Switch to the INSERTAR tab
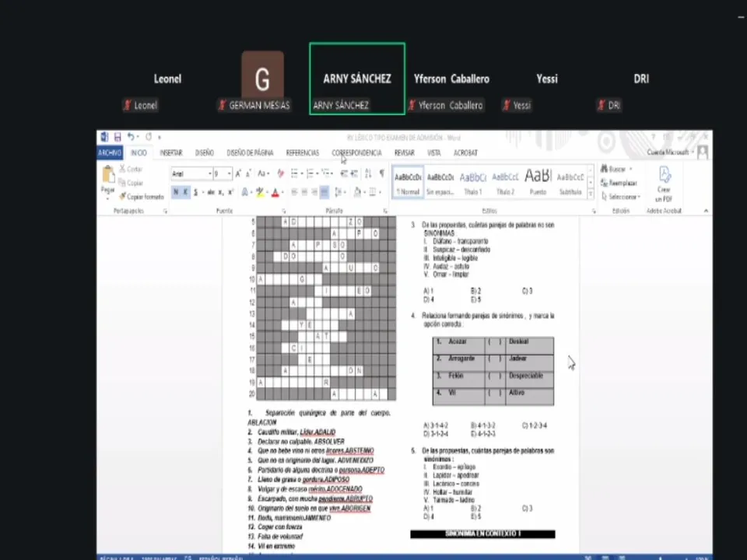The width and height of the screenshot is (747, 560). pos(171,153)
